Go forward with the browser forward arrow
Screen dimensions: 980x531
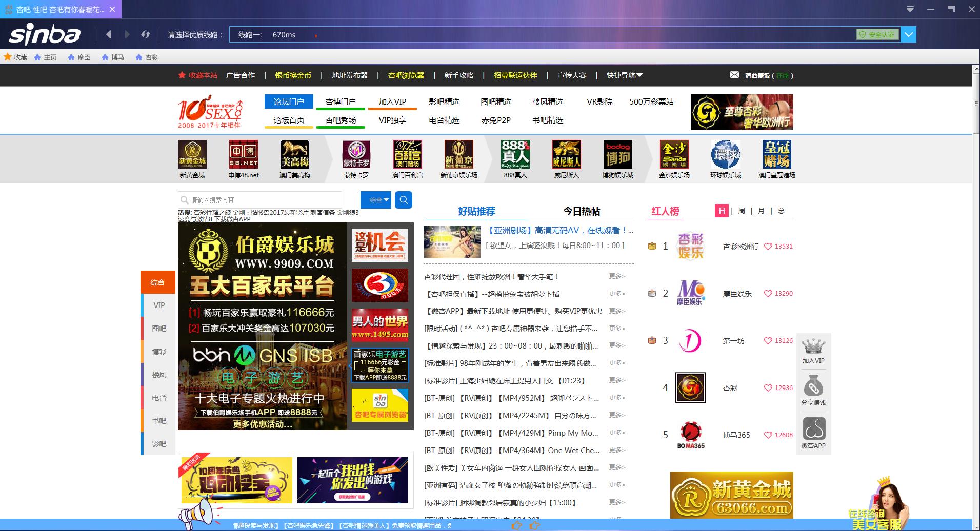tap(127, 34)
